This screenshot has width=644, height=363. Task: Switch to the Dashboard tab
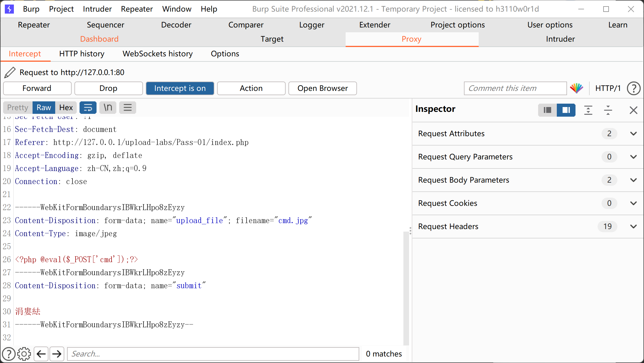99,39
